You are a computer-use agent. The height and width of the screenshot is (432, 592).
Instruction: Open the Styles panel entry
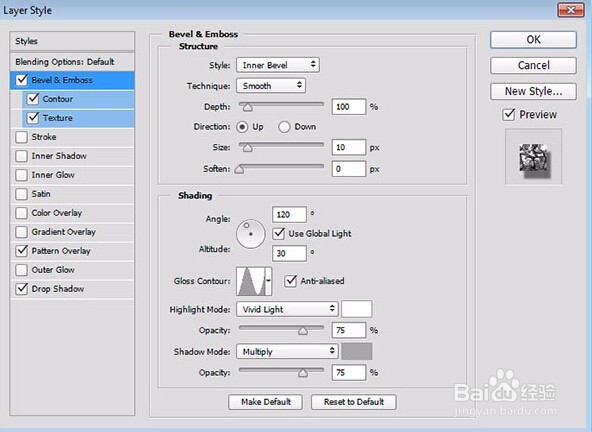[72, 41]
